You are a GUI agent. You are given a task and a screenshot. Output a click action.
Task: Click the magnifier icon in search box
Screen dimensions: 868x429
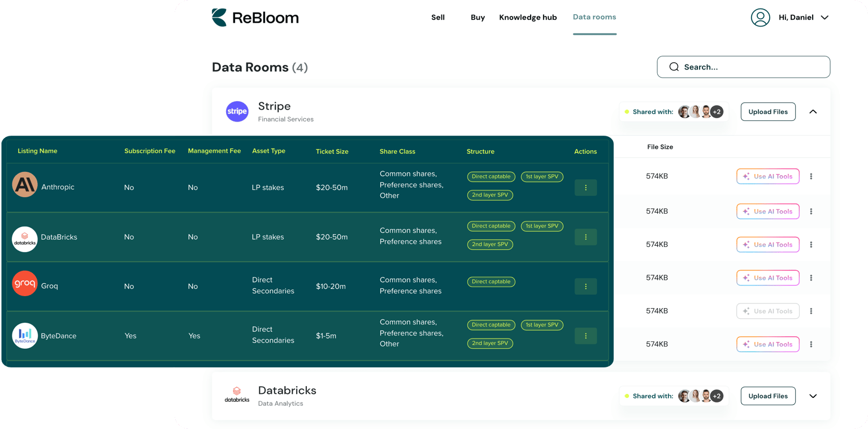coord(674,67)
